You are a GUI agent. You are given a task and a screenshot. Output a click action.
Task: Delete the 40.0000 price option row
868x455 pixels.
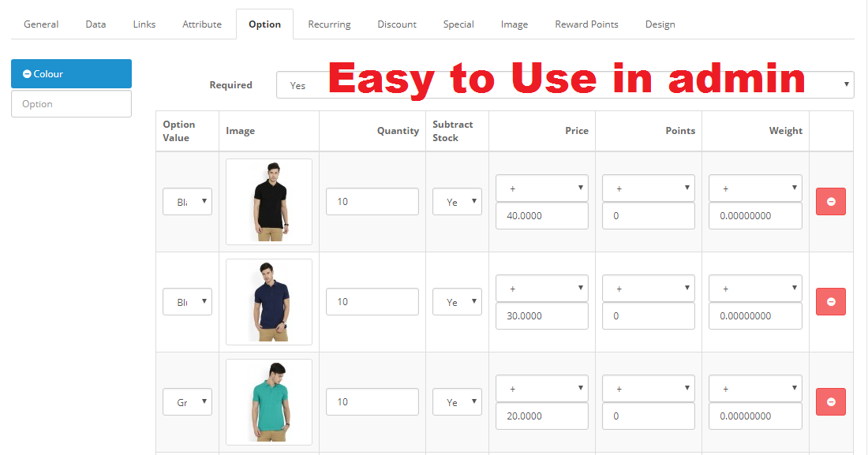(830, 202)
